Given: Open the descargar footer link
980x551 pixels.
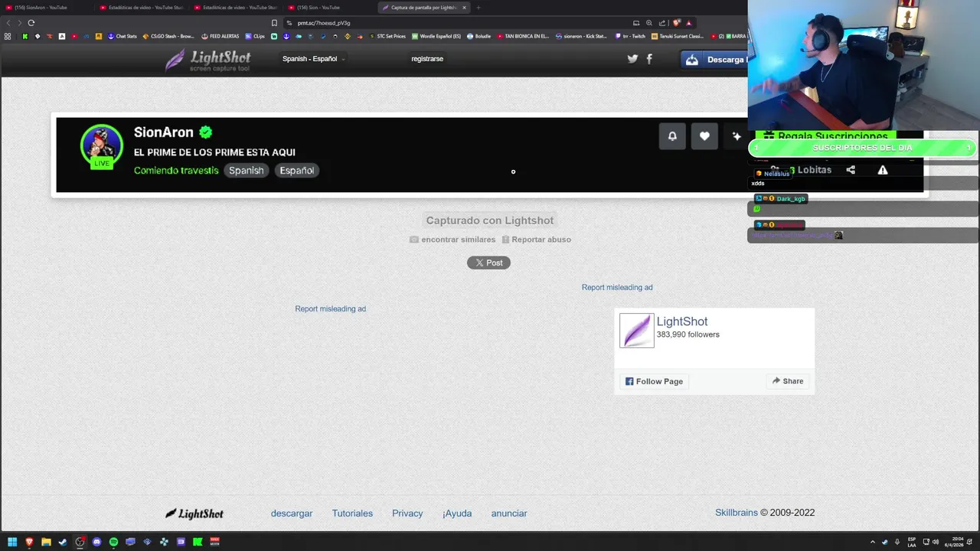Looking at the screenshot, I should point(292,514).
